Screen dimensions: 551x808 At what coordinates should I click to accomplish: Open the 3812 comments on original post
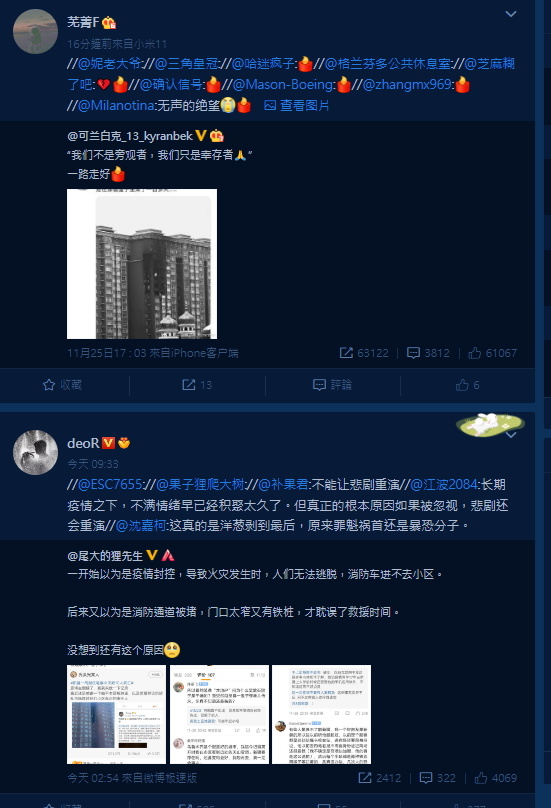point(428,353)
